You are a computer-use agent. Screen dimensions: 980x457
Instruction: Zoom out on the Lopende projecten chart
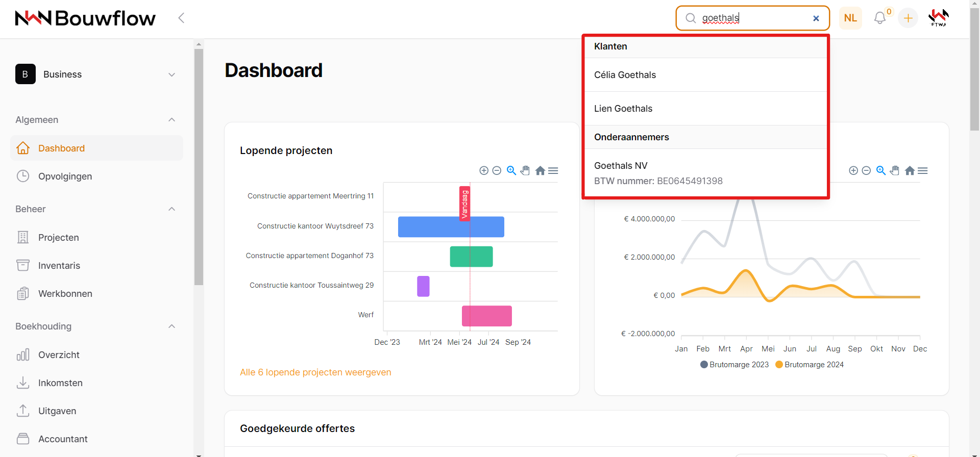pyautogui.click(x=497, y=170)
